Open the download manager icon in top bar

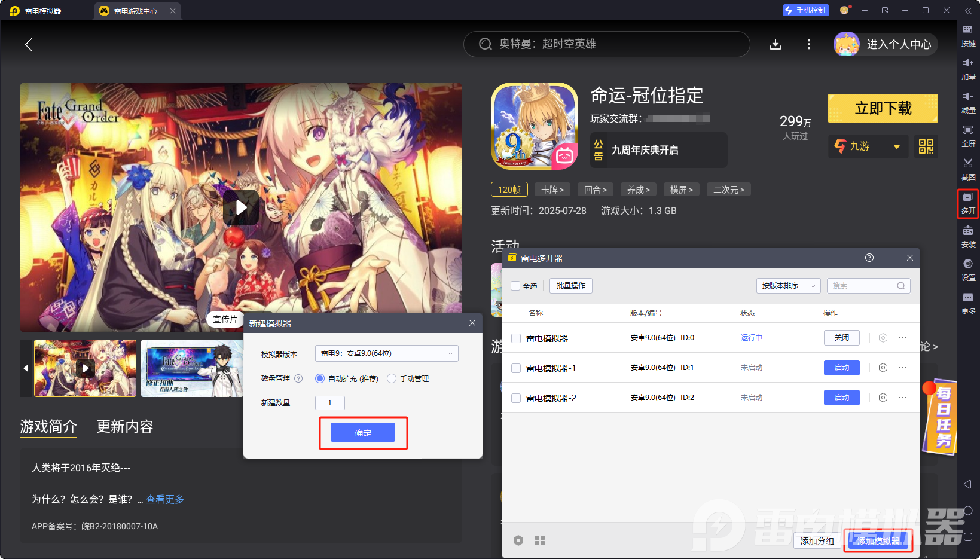point(775,44)
